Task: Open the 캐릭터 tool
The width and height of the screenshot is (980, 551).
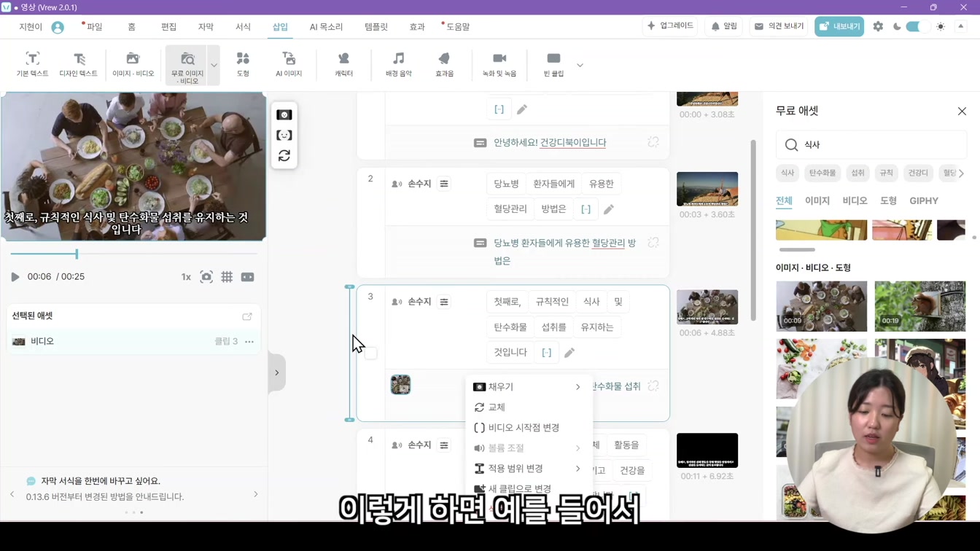Action: click(343, 65)
